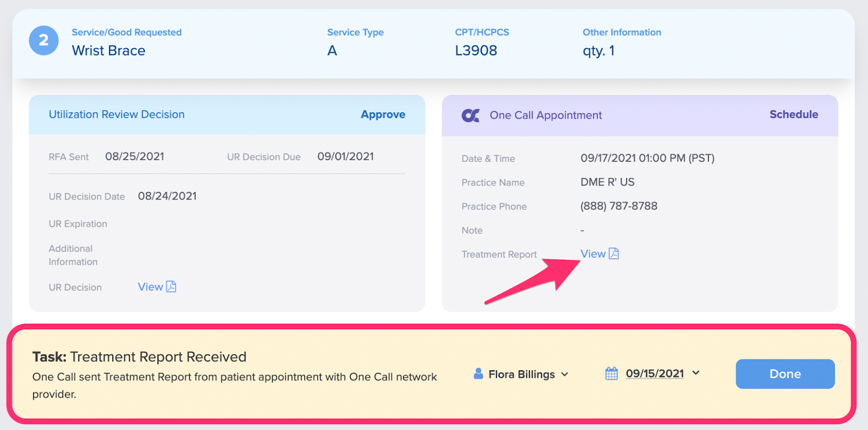Click Approve in Utilization Review Decision
The width and height of the screenshot is (868, 430).
[383, 114]
